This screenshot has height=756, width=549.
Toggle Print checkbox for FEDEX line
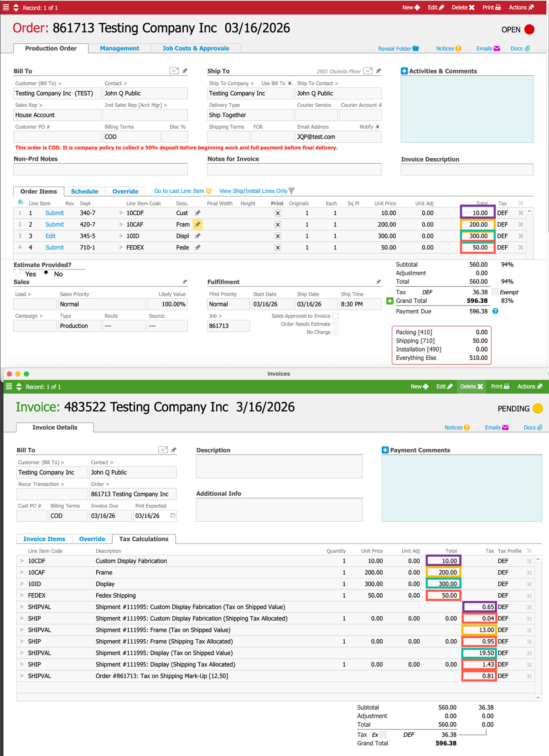click(x=278, y=248)
